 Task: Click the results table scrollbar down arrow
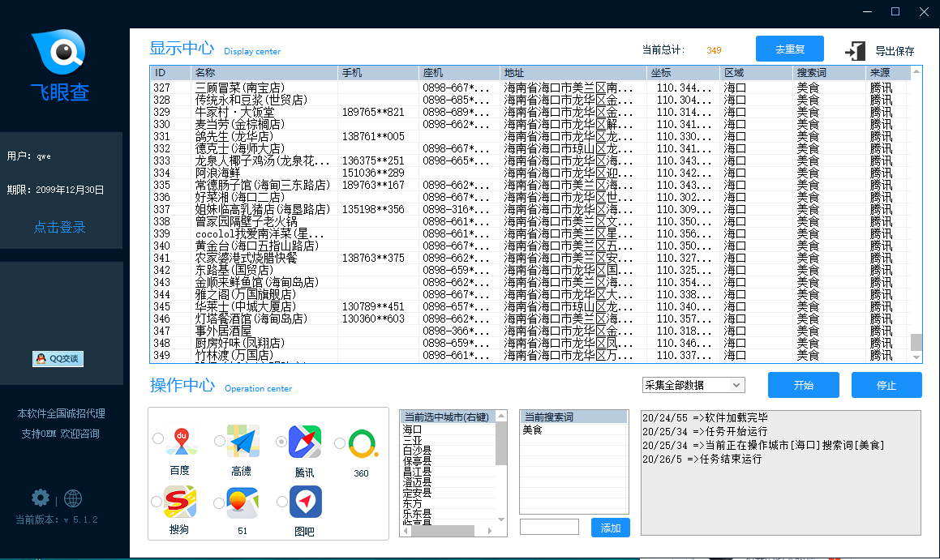pos(916,357)
